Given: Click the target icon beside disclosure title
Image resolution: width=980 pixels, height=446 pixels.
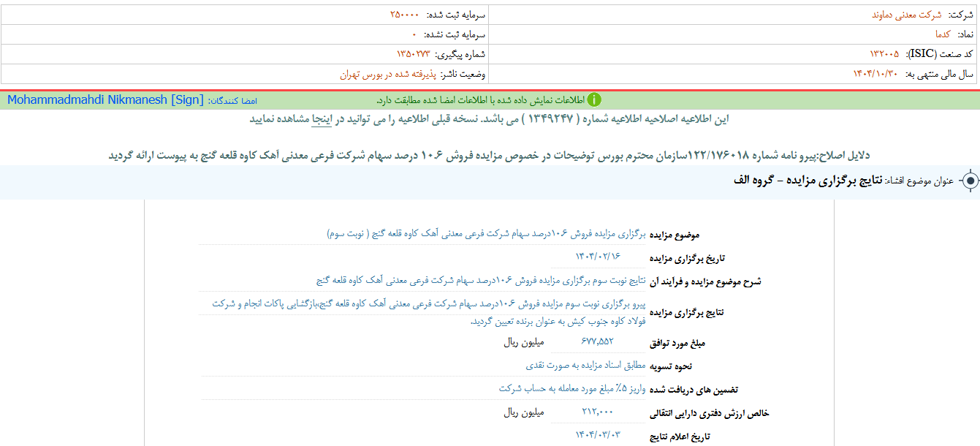Looking at the screenshot, I should pyautogui.click(x=969, y=181).
